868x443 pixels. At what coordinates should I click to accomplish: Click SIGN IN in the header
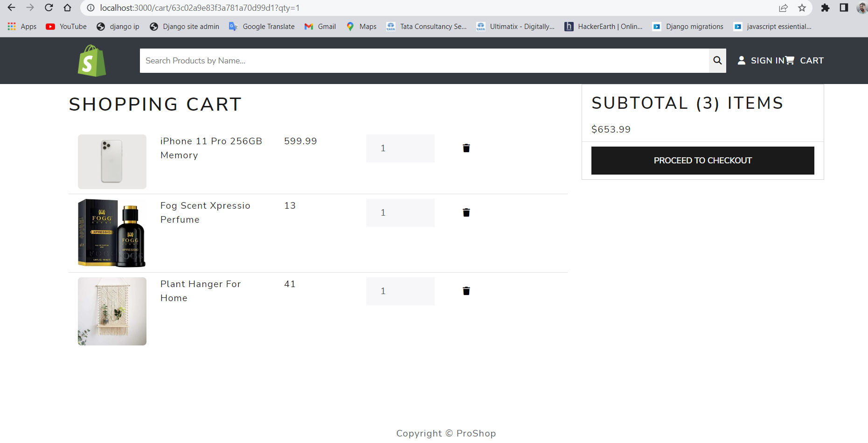coord(765,60)
